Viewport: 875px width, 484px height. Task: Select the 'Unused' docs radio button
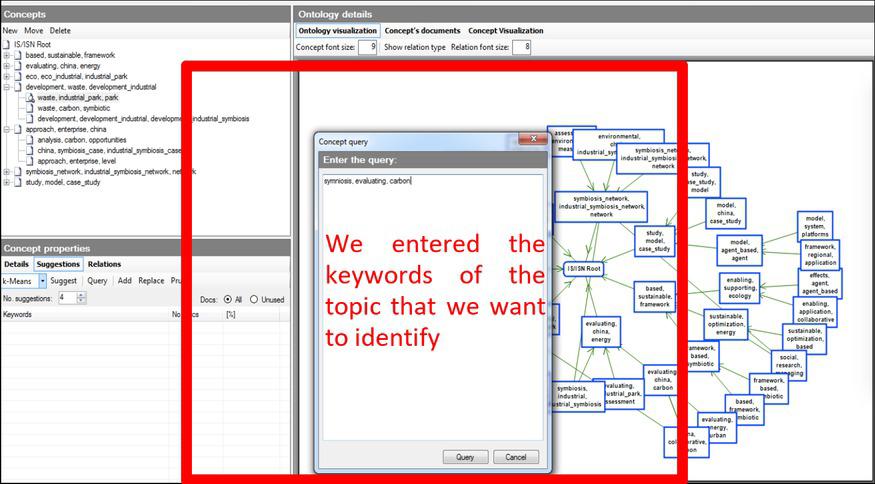(254, 299)
